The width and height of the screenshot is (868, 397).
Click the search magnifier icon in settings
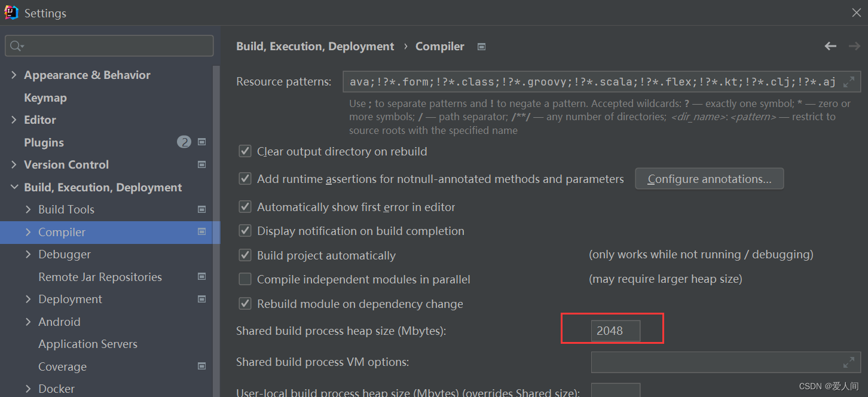(x=17, y=46)
